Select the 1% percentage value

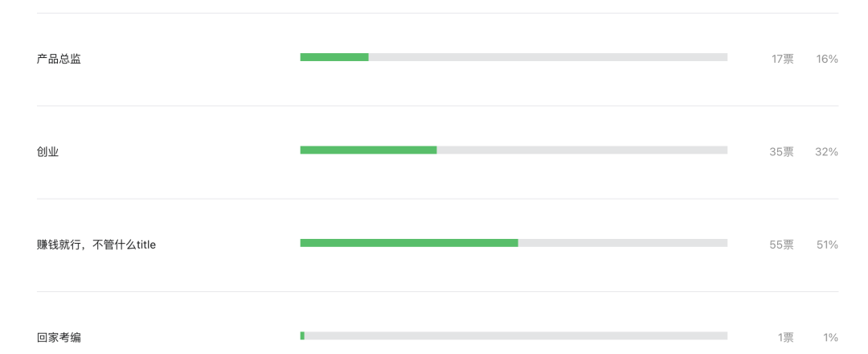coord(830,337)
